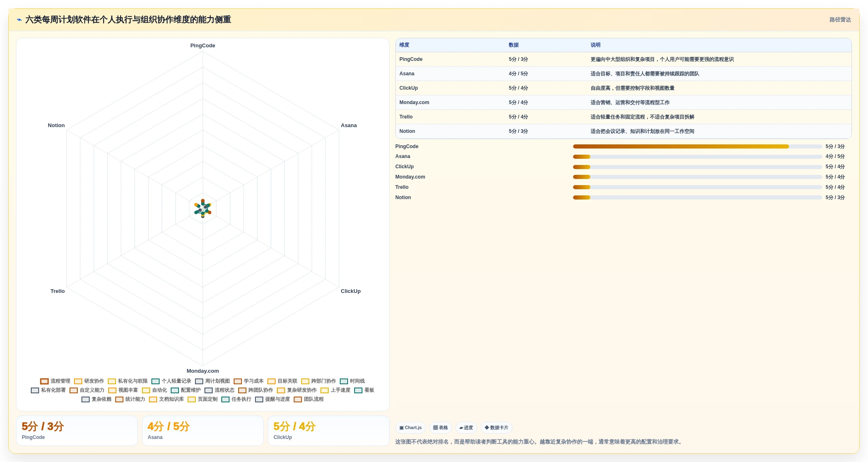The image size is (868, 462).
Task: Select the Trello table row
Action: (x=623, y=117)
